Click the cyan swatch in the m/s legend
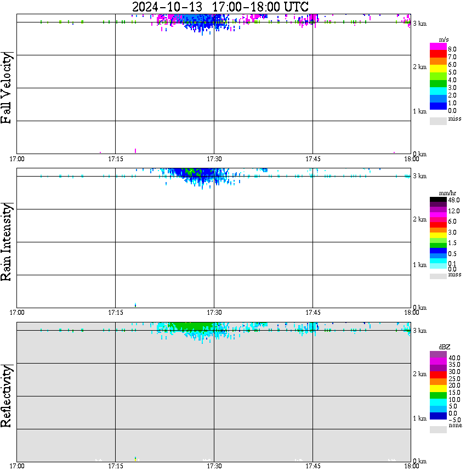 pyautogui.click(x=438, y=91)
